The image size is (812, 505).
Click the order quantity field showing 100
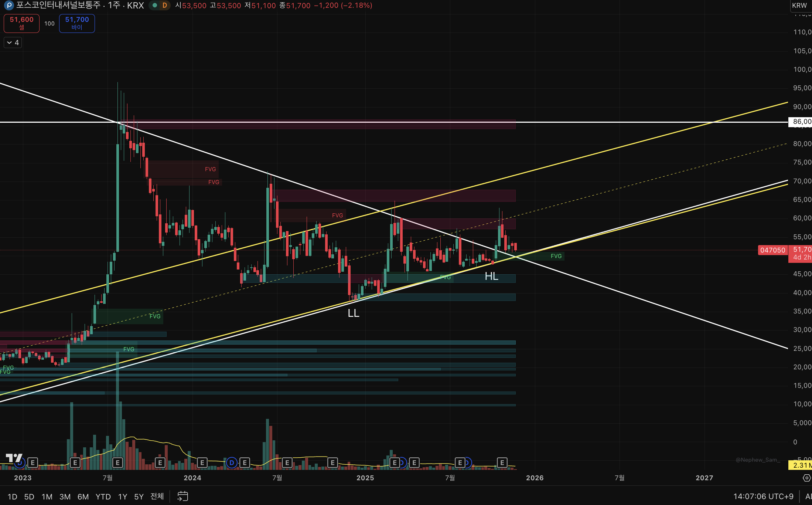50,24
